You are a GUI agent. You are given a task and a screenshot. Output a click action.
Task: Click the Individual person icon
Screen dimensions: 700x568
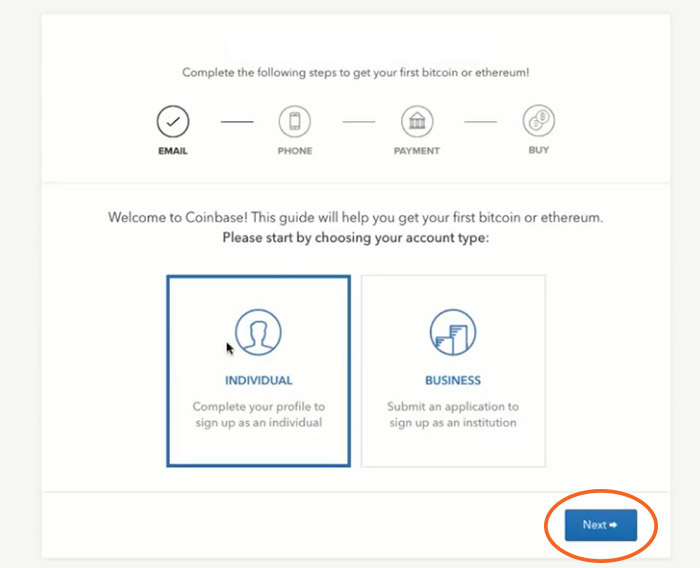click(258, 332)
